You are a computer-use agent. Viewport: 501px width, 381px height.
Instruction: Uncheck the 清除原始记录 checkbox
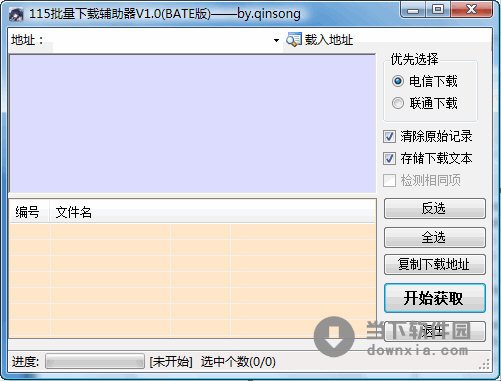389,136
